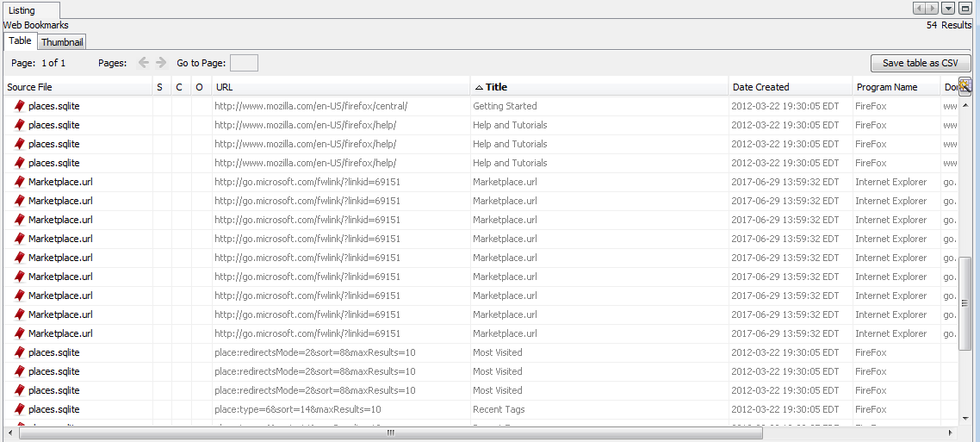Maximize the Listing window pane
Image resolution: width=980 pixels, height=442 pixels.
coord(964,9)
